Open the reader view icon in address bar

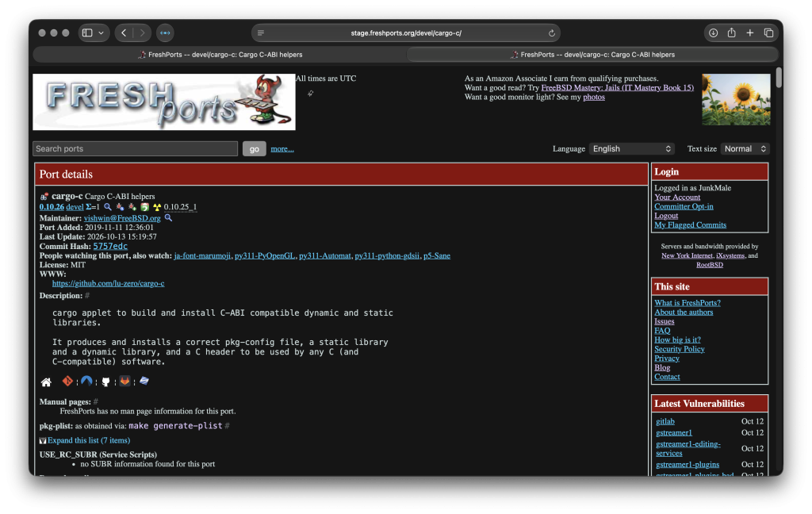coord(261,33)
